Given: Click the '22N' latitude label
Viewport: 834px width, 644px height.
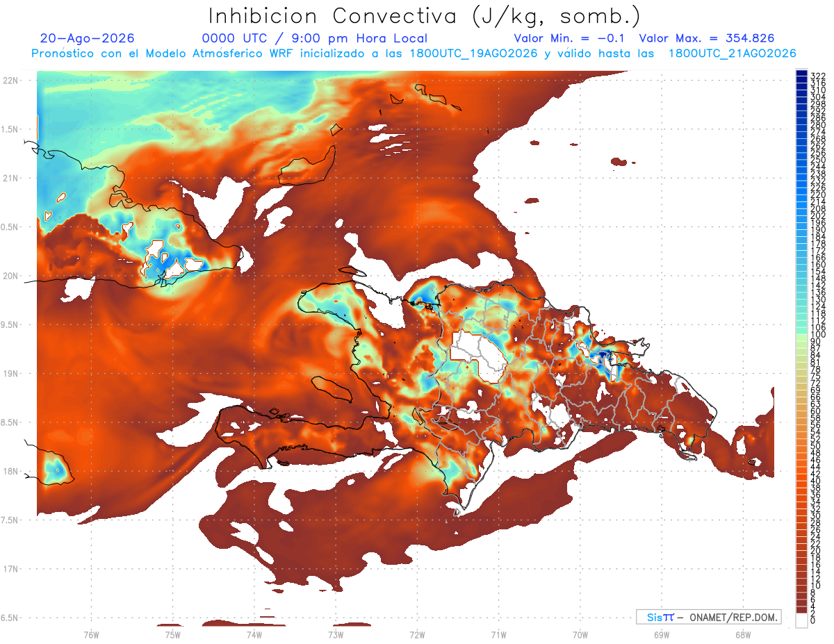Looking at the screenshot, I should click(10, 81).
